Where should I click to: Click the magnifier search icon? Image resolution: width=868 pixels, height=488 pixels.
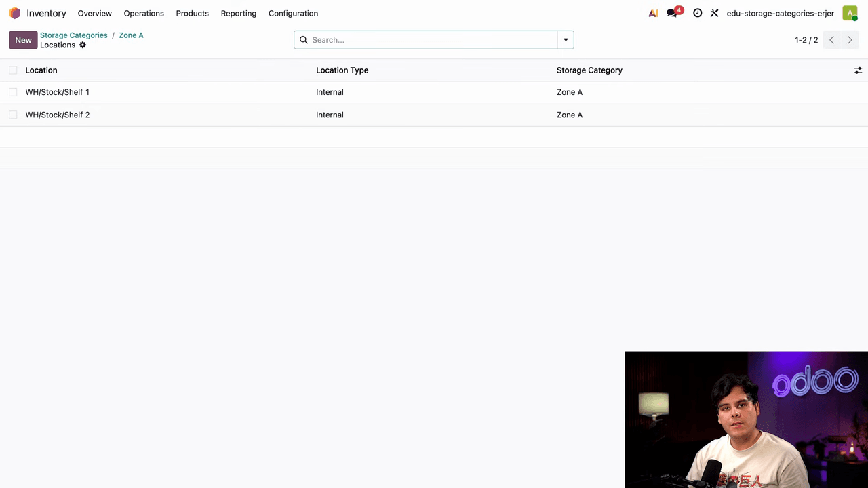click(x=304, y=40)
